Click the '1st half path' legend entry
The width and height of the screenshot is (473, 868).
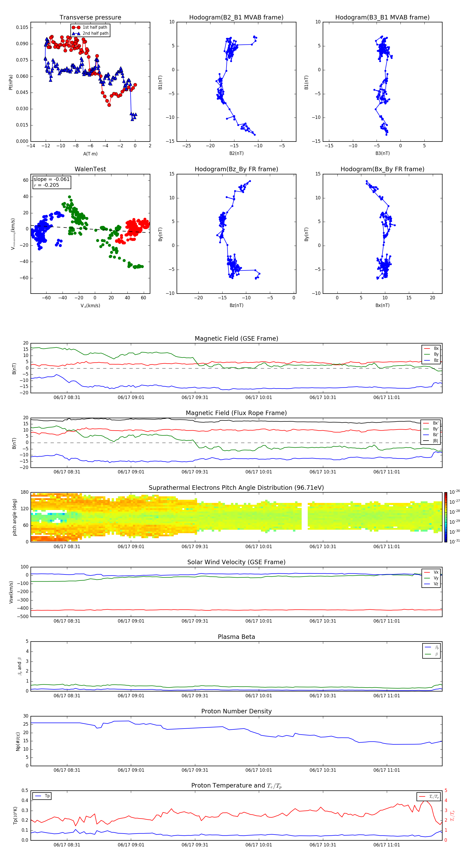[90, 27]
